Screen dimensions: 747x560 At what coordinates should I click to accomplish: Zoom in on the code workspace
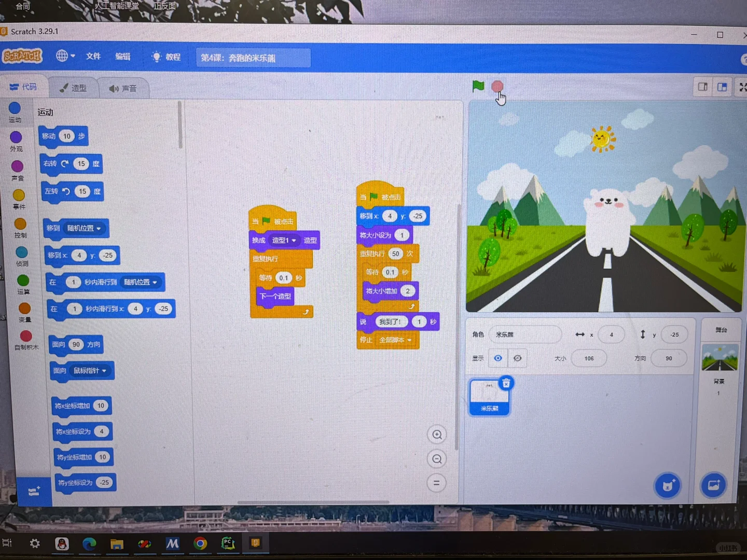click(x=436, y=435)
